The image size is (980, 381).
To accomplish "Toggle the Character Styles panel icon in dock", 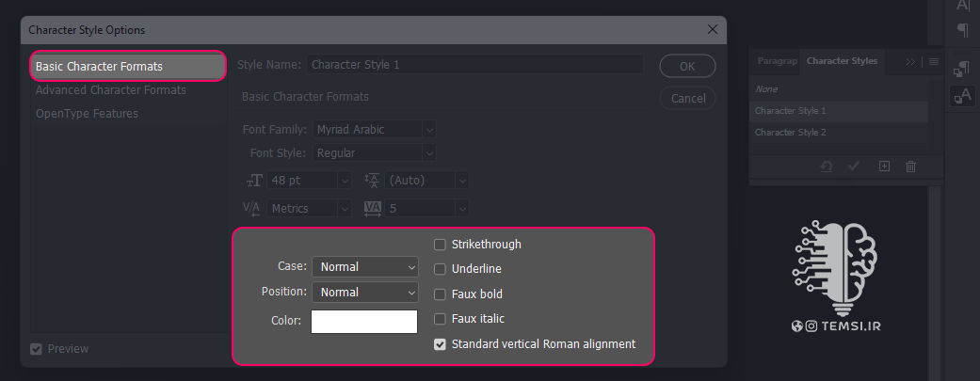I will tap(962, 96).
